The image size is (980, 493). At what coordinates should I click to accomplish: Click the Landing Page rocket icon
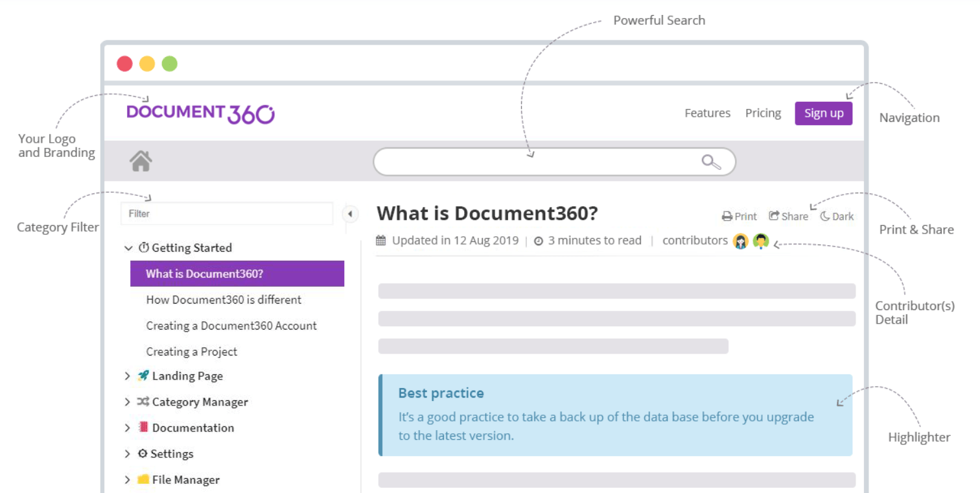pos(143,376)
